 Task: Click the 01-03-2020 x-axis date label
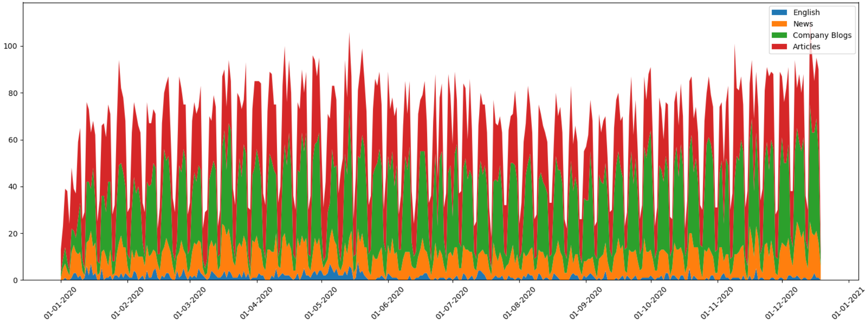pos(189,303)
